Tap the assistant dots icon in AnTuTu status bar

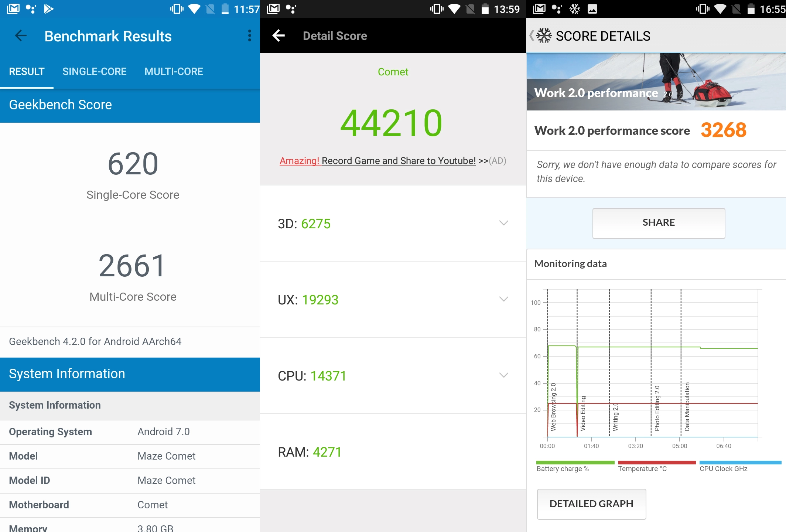click(291, 9)
